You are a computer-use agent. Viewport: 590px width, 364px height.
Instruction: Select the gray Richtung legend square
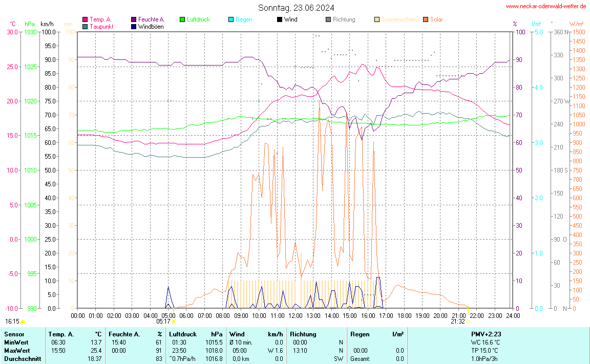[x=328, y=19]
